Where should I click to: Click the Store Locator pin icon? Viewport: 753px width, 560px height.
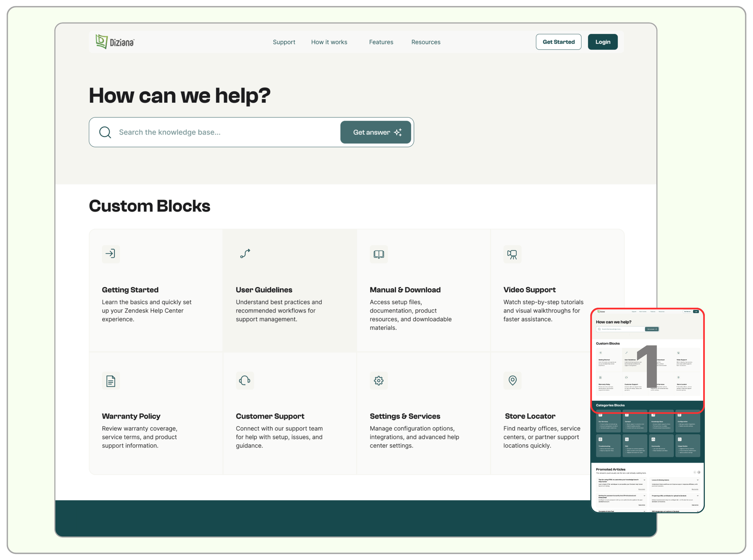512,380
